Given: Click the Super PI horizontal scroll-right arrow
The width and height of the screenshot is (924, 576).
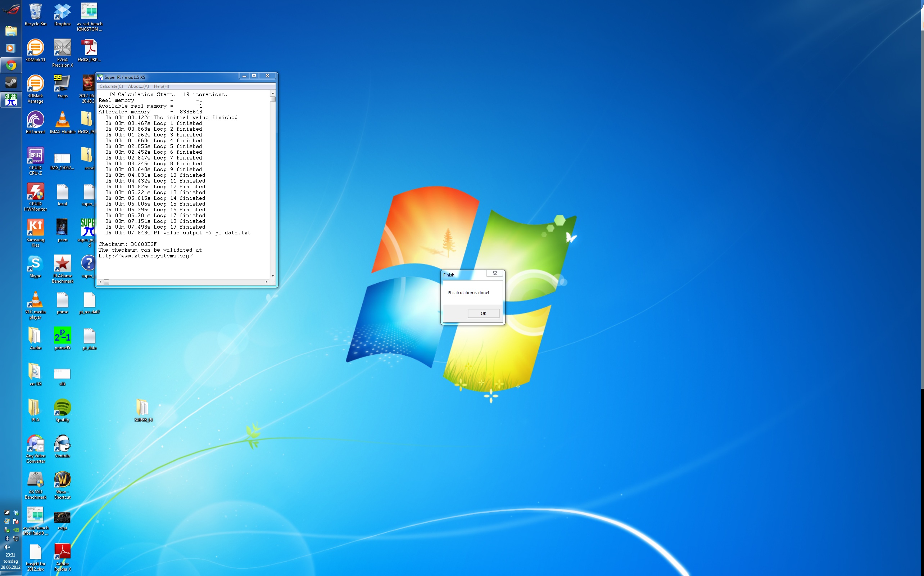Looking at the screenshot, I should (266, 282).
